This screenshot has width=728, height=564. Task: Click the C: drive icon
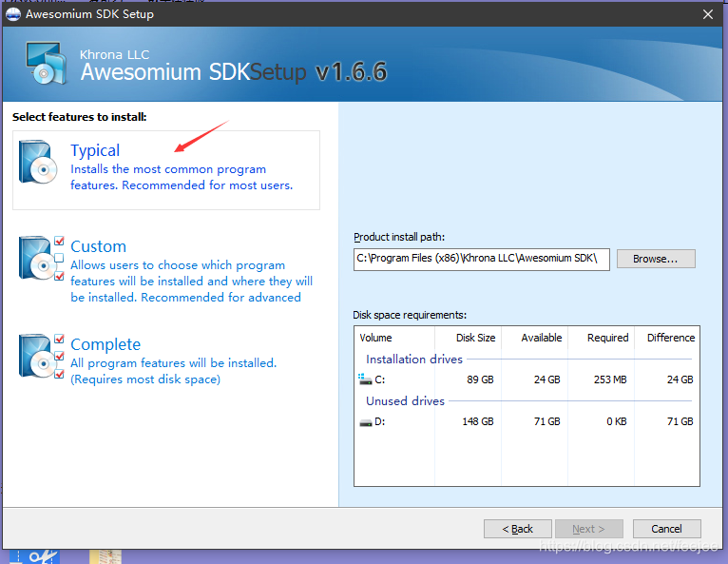(365, 379)
